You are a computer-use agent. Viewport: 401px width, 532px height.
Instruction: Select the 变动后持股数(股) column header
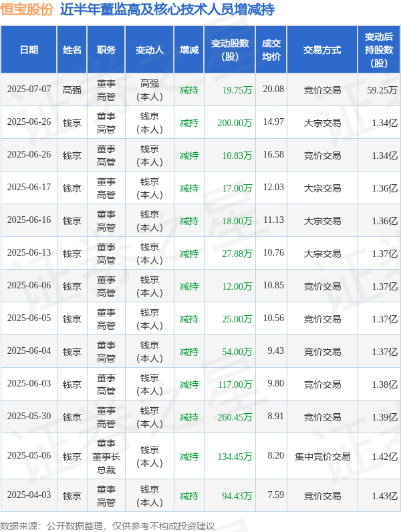coord(379,50)
